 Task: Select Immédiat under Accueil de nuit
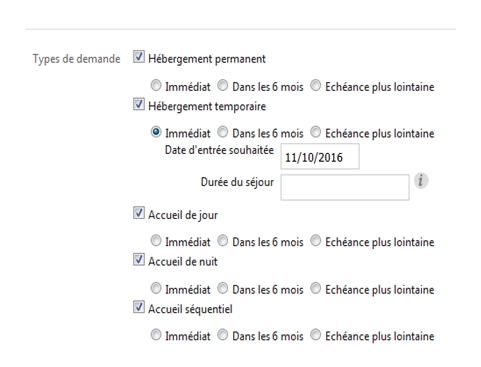(156, 288)
